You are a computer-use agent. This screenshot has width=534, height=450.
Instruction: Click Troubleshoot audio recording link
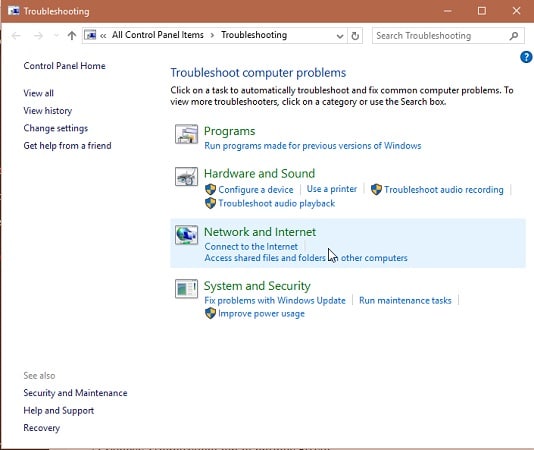click(444, 190)
